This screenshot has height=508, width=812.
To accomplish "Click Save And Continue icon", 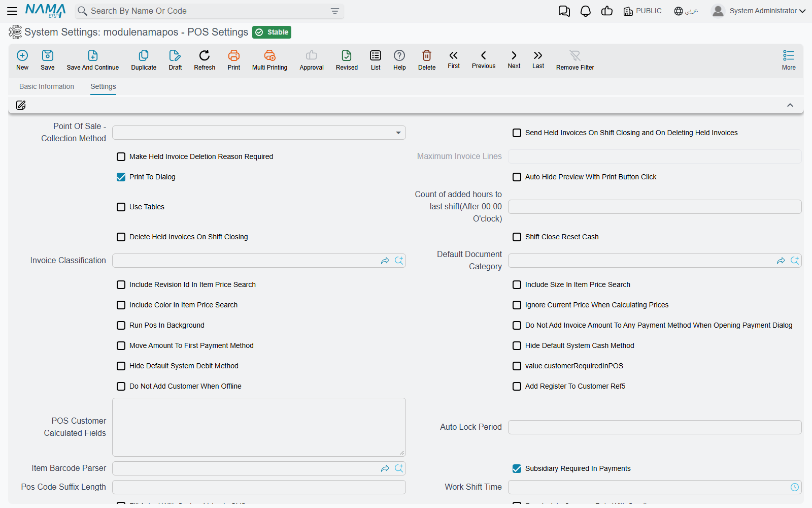I will point(93,55).
